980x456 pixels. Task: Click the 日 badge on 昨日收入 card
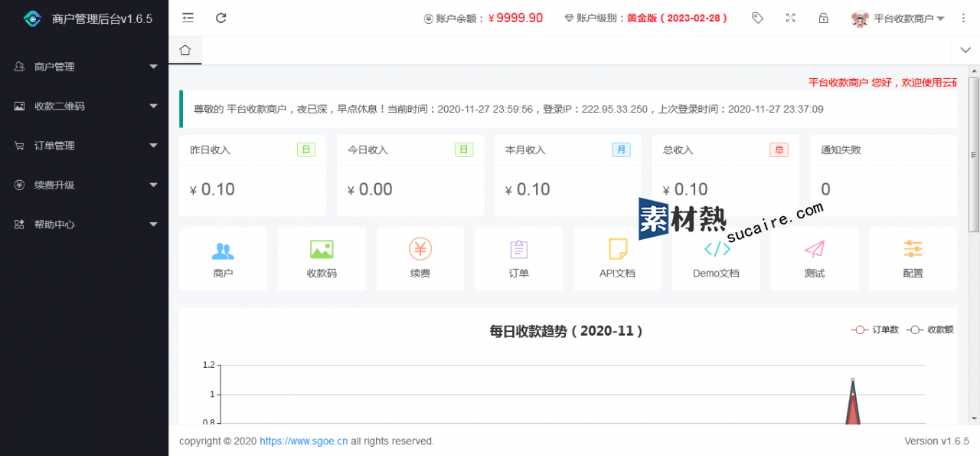click(x=306, y=149)
